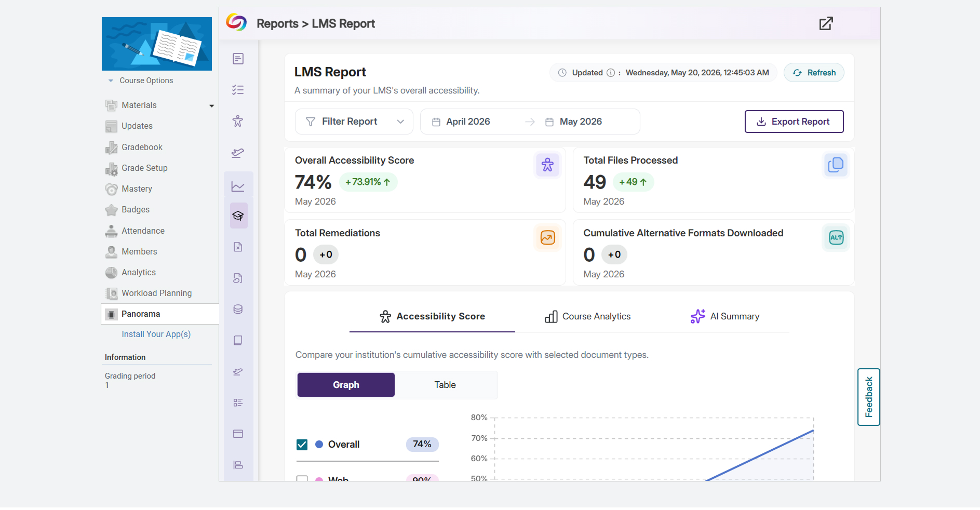Check the Web document type checkbox

click(302, 478)
